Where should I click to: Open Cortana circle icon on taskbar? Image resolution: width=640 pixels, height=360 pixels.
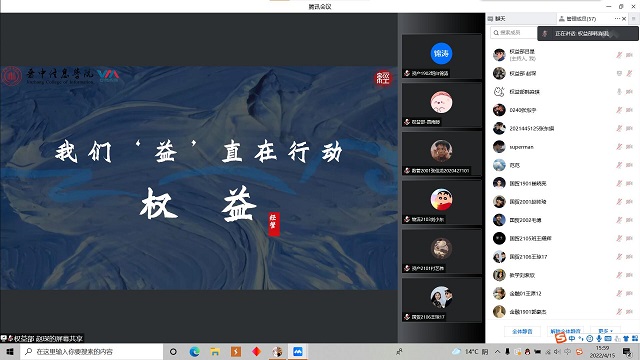click(173, 351)
